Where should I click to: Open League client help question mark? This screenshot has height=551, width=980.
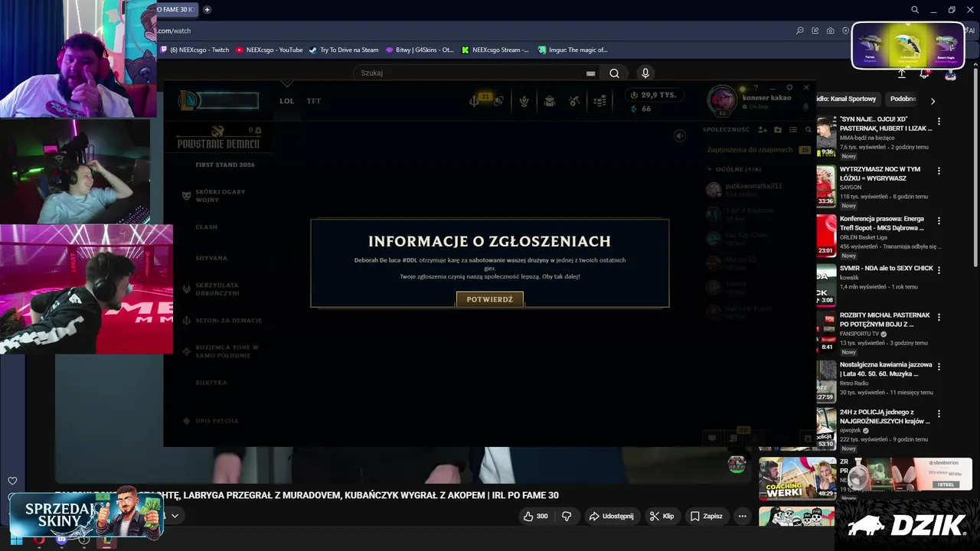point(756,87)
